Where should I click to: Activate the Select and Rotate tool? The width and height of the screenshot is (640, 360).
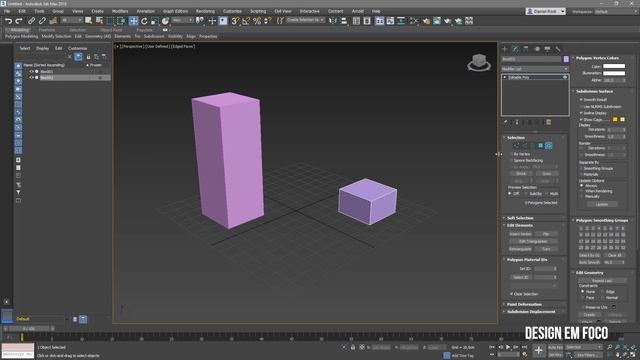pyautogui.click(x=144, y=21)
